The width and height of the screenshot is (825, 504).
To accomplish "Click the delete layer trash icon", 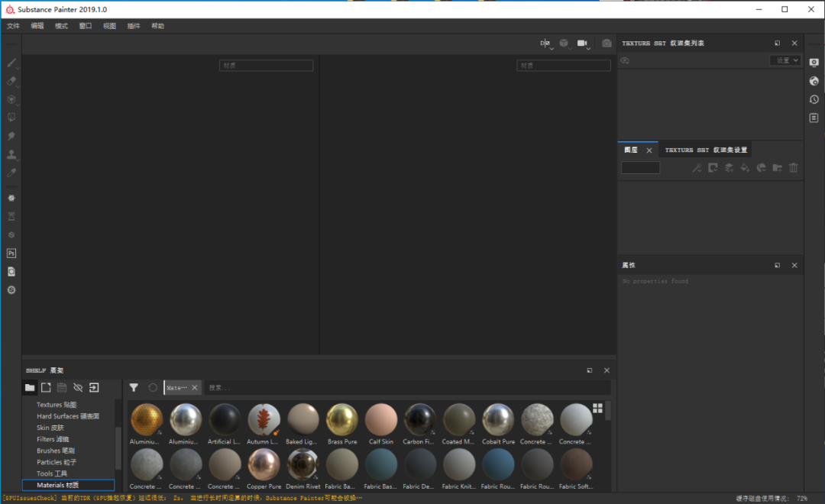I will click(794, 168).
